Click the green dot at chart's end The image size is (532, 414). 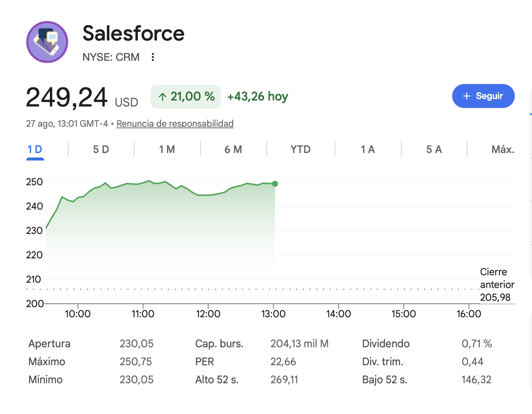[x=275, y=184]
